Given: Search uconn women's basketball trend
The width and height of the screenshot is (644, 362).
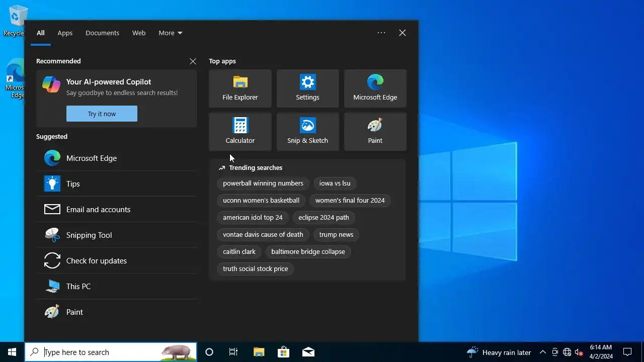Looking at the screenshot, I should 261,201.
